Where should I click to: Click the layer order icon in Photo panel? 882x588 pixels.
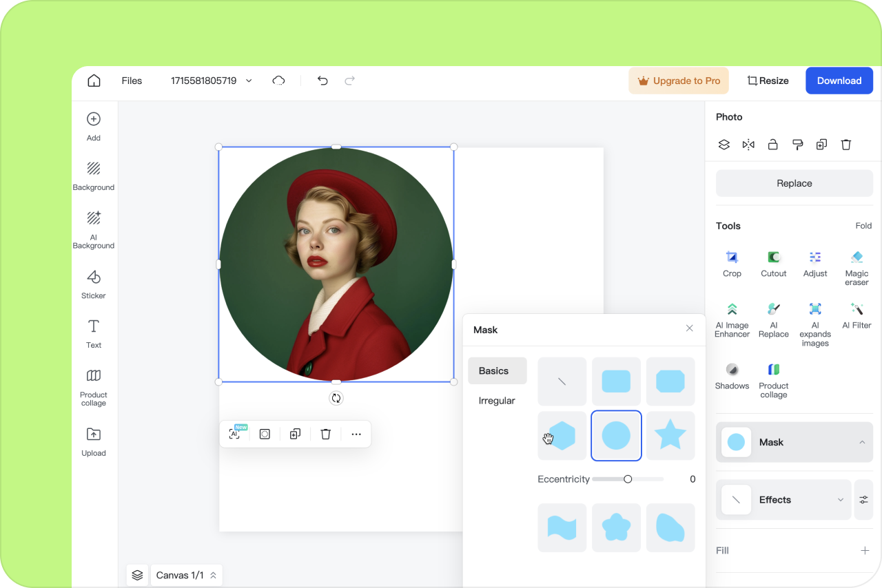pos(724,145)
